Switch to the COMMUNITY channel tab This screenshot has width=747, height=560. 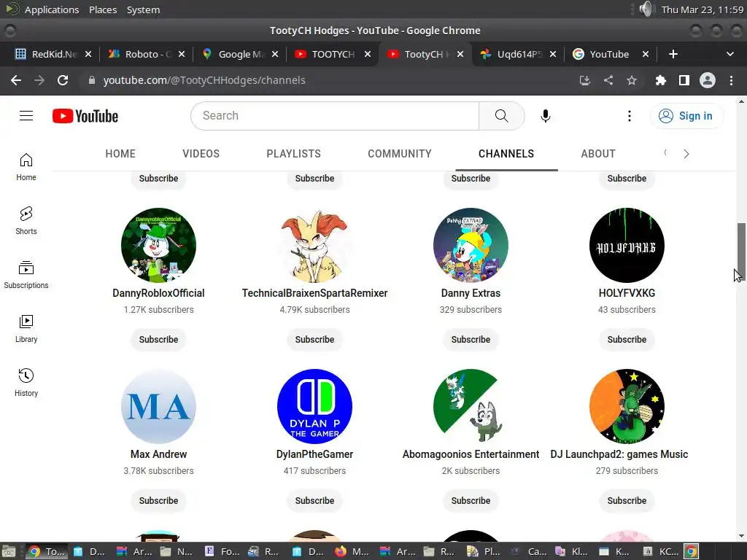point(399,154)
